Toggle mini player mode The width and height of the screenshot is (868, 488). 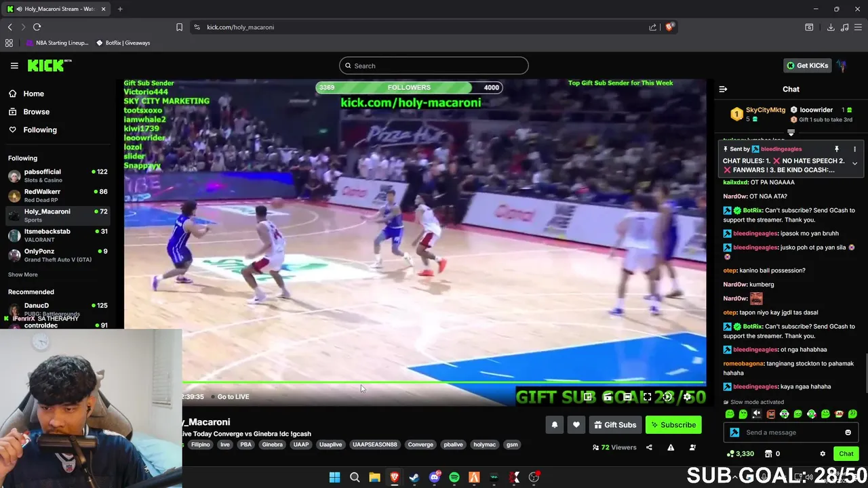pyautogui.click(x=588, y=396)
